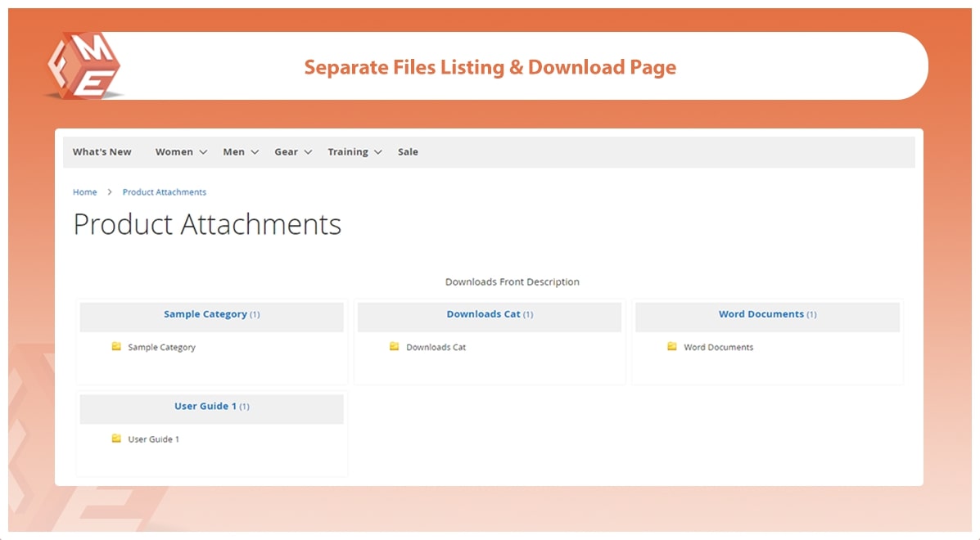Open the Downloads Cat header link
Viewport: 980px width, 540px height.
(x=483, y=314)
